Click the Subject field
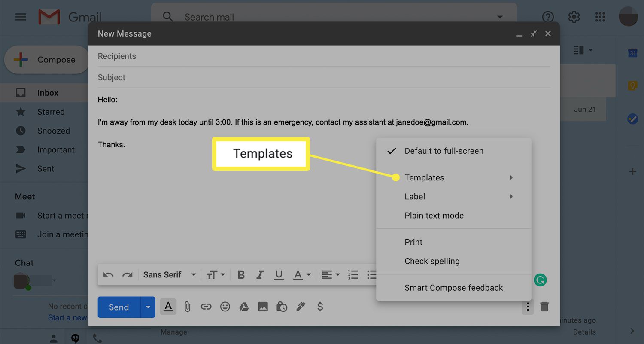The height and width of the screenshot is (344, 644). (x=324, y=78)
